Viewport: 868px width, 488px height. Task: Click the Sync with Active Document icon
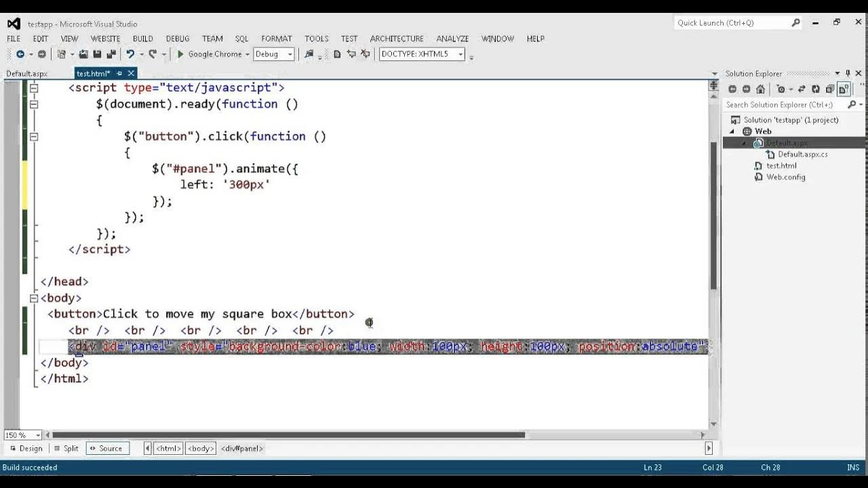(802, 89)
